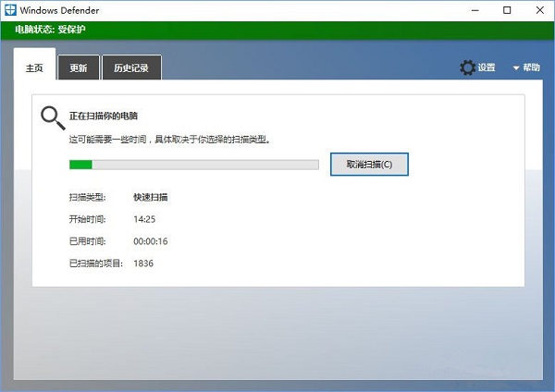The image size is (555, 392).
Task: Click the Windows Defender shield icon in title bar
Action: tap(10, 10)
